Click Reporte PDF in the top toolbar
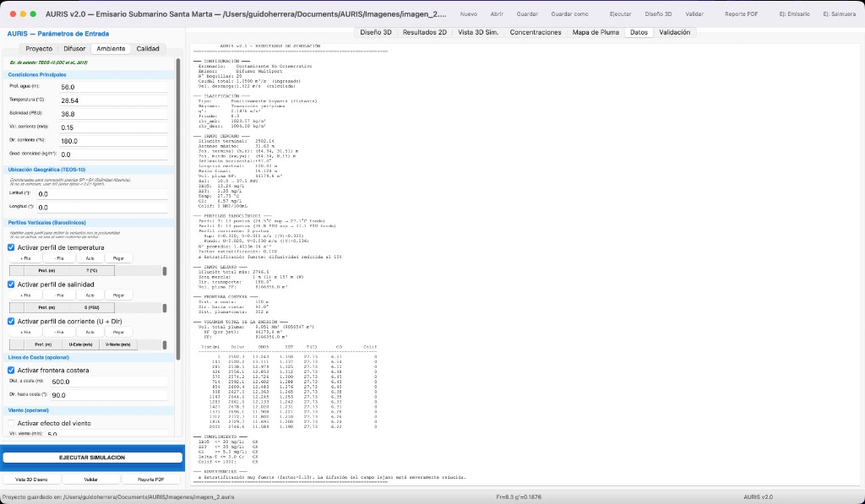 coord(741,14)
